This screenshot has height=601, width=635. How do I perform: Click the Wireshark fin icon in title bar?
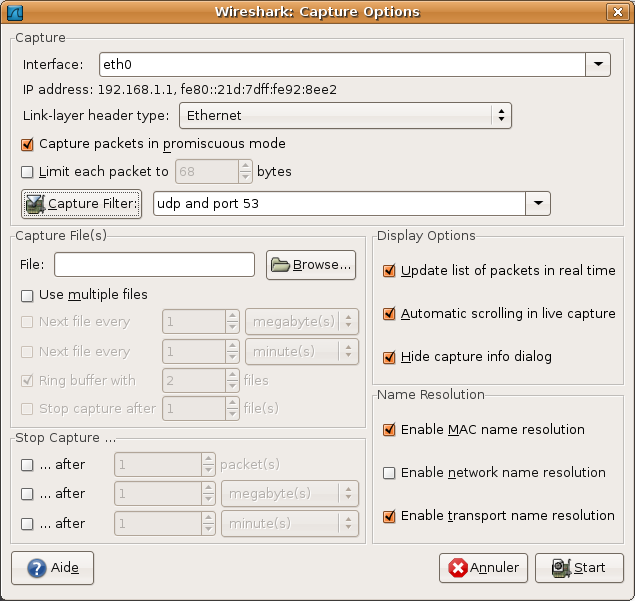[x=15, y=12]
